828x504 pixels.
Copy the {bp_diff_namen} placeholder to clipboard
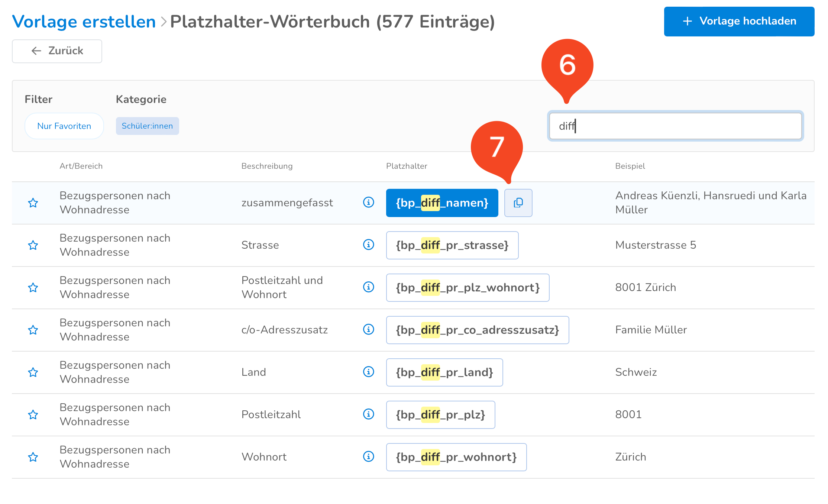coord(518,203)
